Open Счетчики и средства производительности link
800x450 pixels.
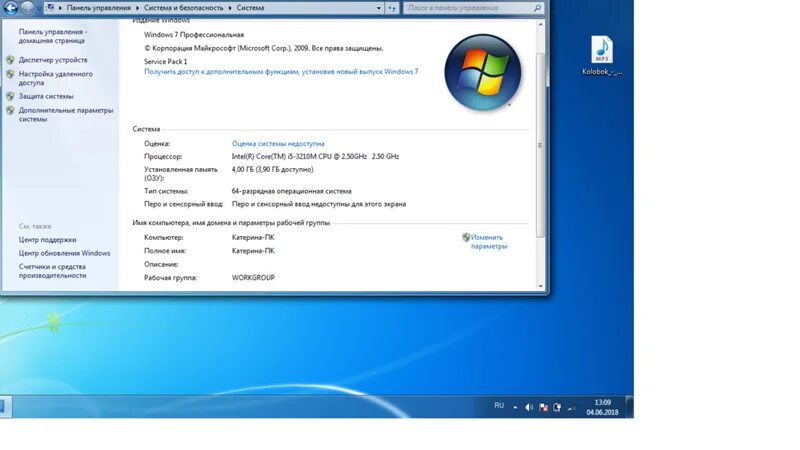pyautogui.click(x=53, y=271)
